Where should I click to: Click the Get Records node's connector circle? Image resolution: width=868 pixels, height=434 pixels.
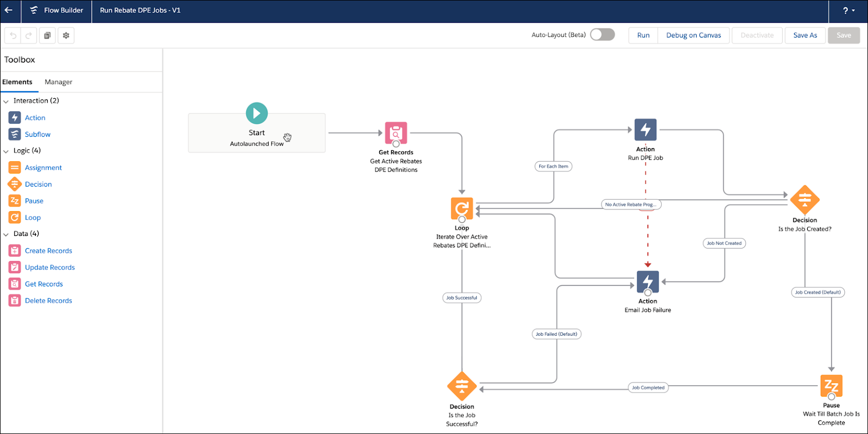(396, 144)
